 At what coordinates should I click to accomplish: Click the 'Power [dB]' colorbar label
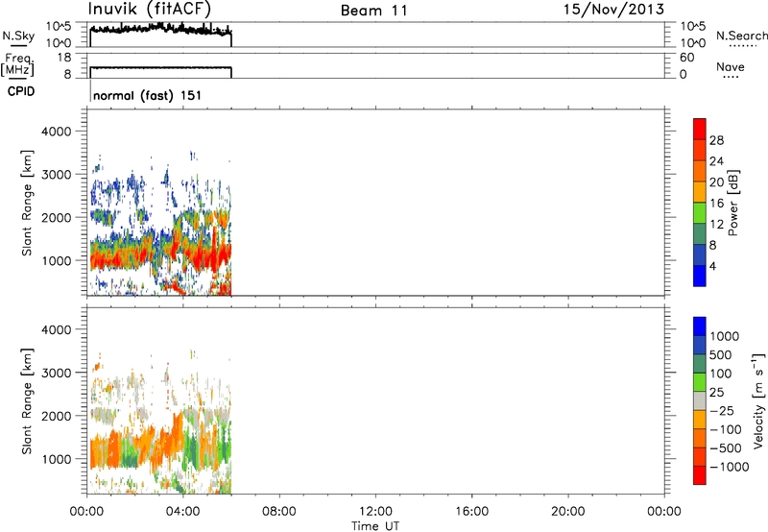tap(732, 203)
